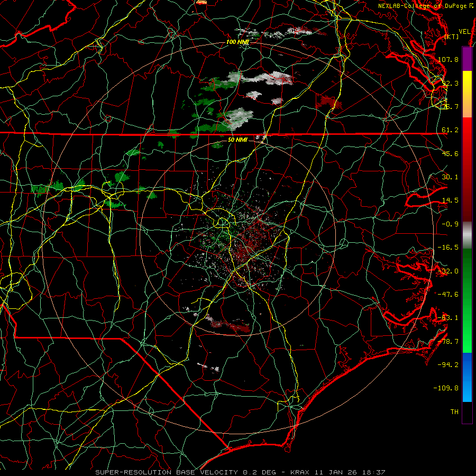This screenshot has width=476, height=476.
Task: Select the -78.7 legend value
Action: point(448,342)
